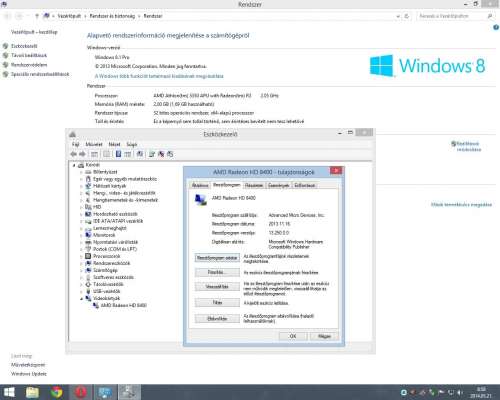Image resolution: width=500 pixels, height=400 pixels.
Task: Switch to the Erőforrások tab
Action: [305, 185]
